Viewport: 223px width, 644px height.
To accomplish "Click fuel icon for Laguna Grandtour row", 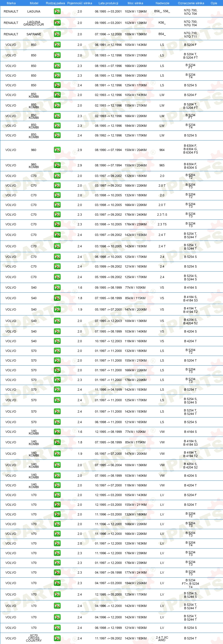I will (x=57, y=23).
